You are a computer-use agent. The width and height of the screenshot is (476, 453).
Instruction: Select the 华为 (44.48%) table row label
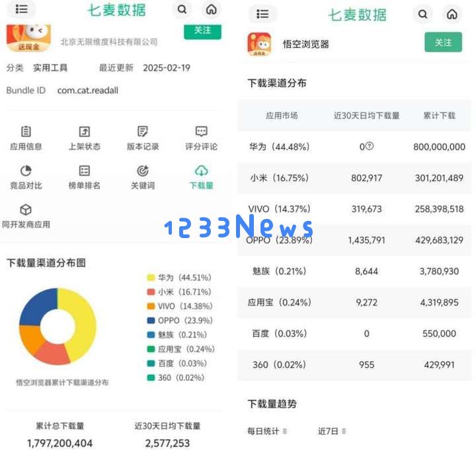[279, 147]
